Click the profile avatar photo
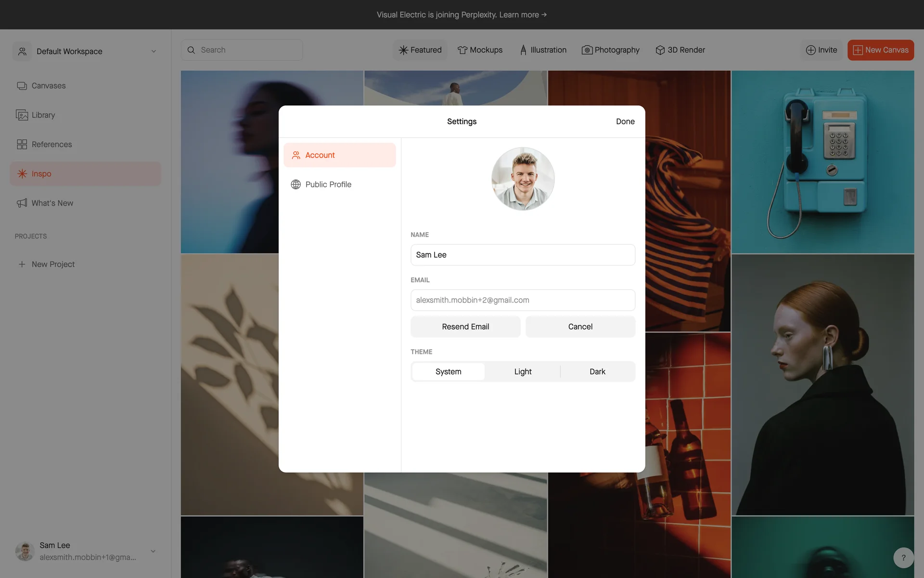The width and height of the screenshot is (924, 578). click(x=523, y=179)
